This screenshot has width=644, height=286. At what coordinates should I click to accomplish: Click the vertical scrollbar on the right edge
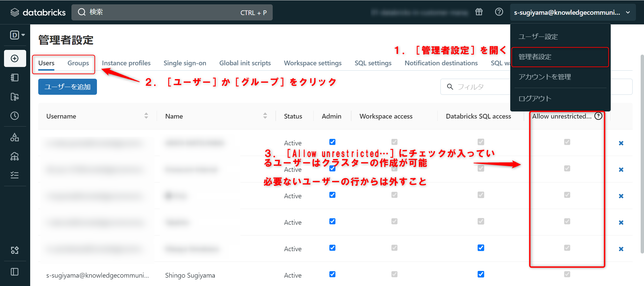click(x=642, y=154)
